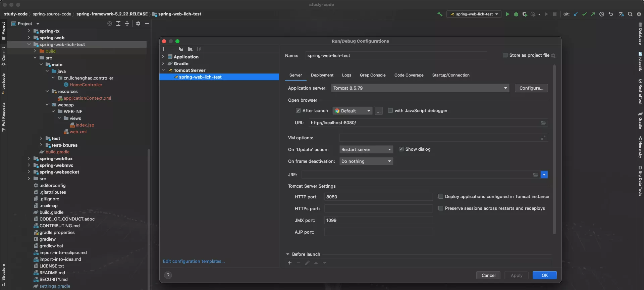Screen dimensions: 644x290
Task: Click the help question mark button
Action: click(168, 275)
